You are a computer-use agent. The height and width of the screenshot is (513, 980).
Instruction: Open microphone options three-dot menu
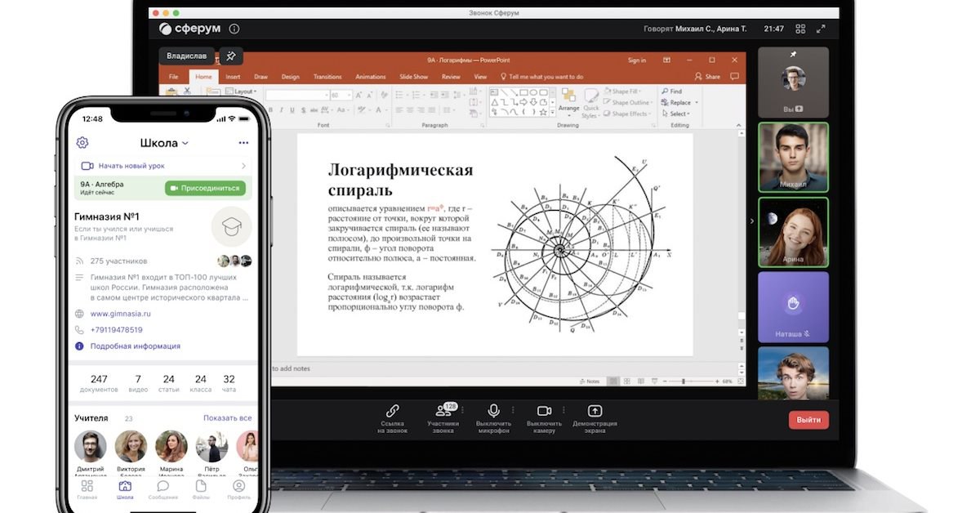513,410
